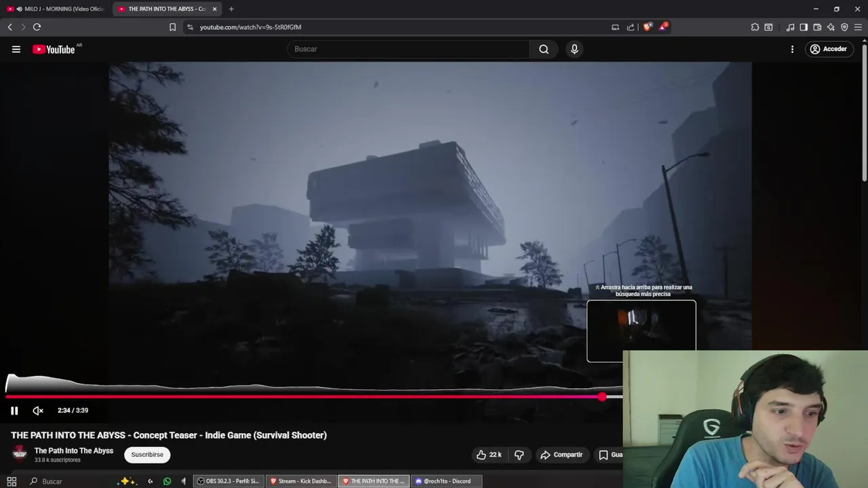The height and width of the screenshot is (488, 868).
Task: Open Brave Rewards triangle icon
Action: (x=663, y=27)
